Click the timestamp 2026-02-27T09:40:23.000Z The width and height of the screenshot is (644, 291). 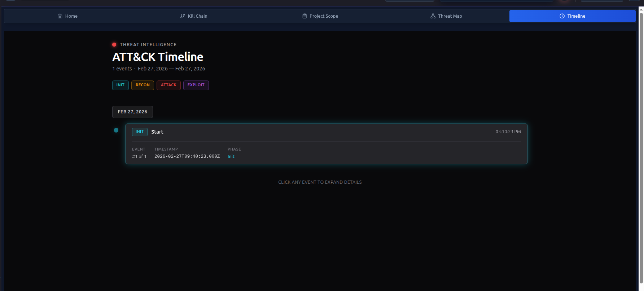tap(187, 156)
